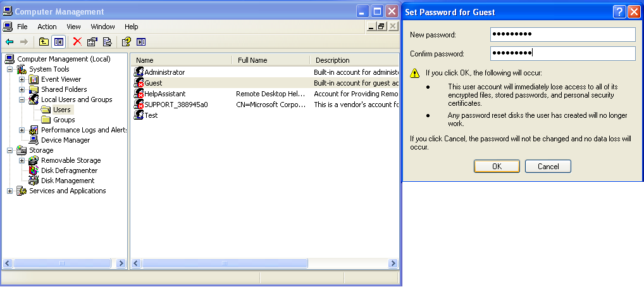This screenshot has width=644, height=287.
Task: Click the Disk Management icon
Action: (x=34, y=181)
